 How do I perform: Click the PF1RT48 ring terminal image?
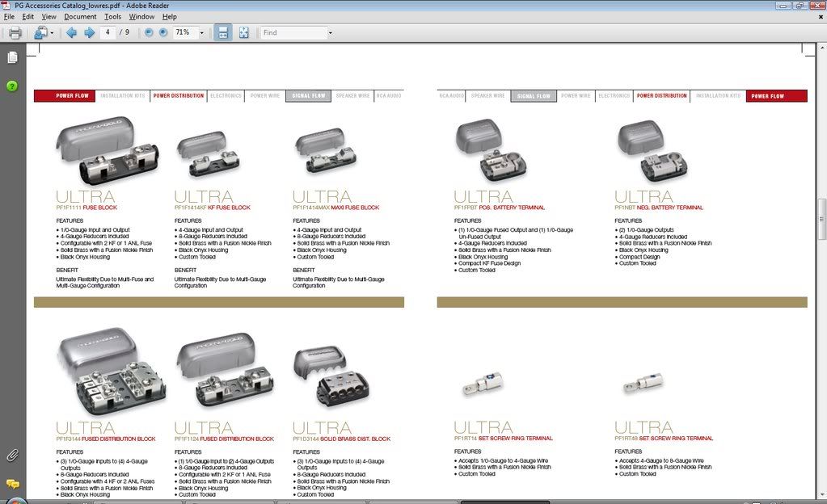point(643,384)
